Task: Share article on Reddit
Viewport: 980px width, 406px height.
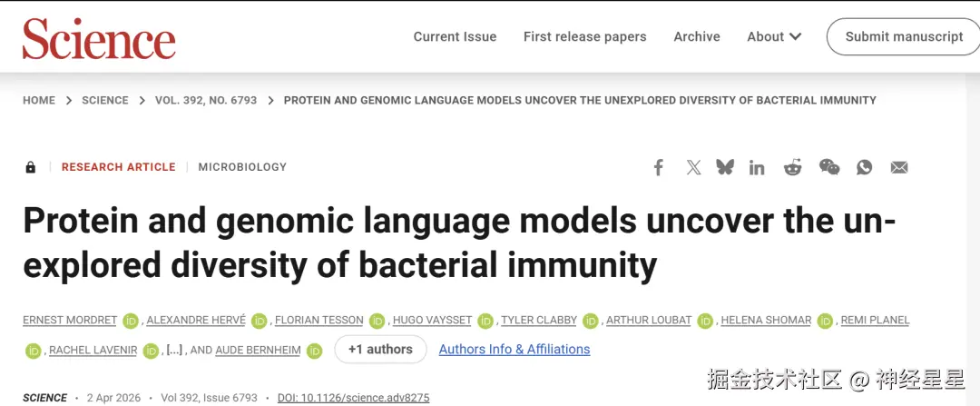Action: coord(793,167)
